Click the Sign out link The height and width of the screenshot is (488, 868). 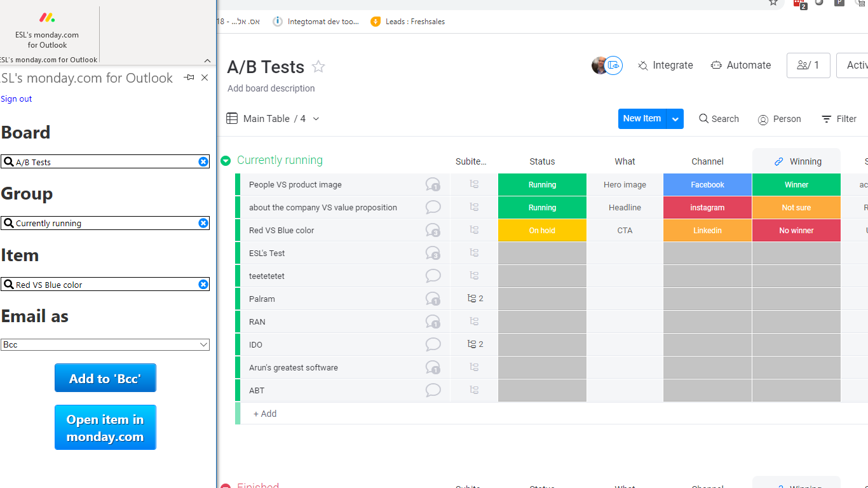[17, 98]
